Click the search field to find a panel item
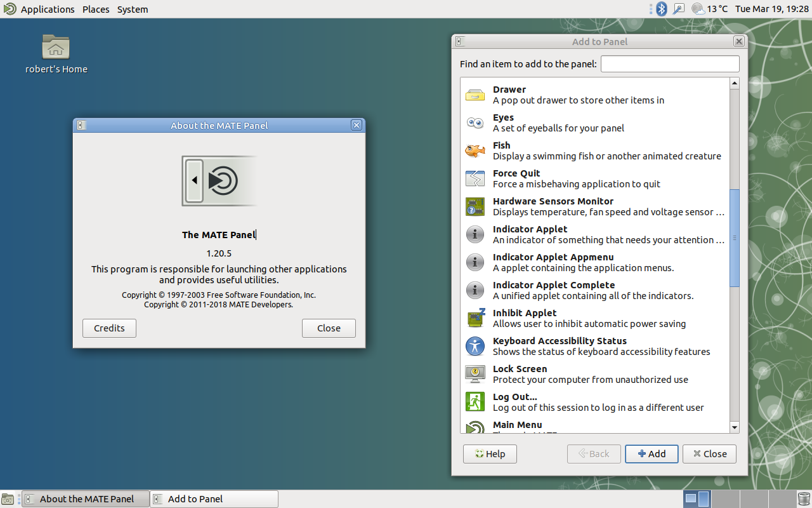Screen dimensions: 812x508 (x=670, y=64)
